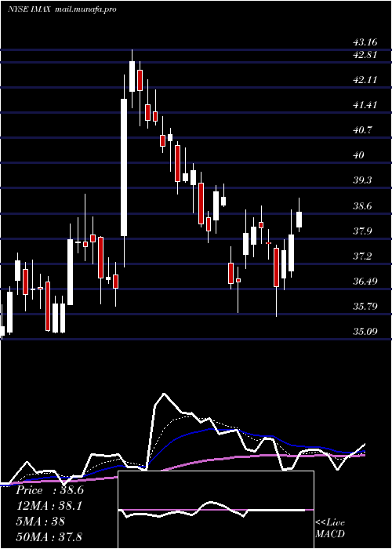Click the 50MA : 37.8 readout

(x=49, y=536)
